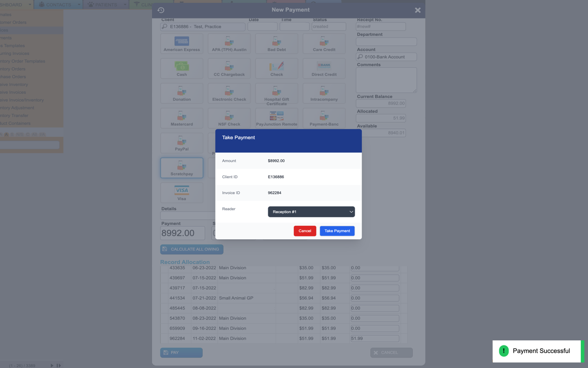Select Bad Debt payment type
Viewport: 588px width, 368px height.
coord(277,44)
